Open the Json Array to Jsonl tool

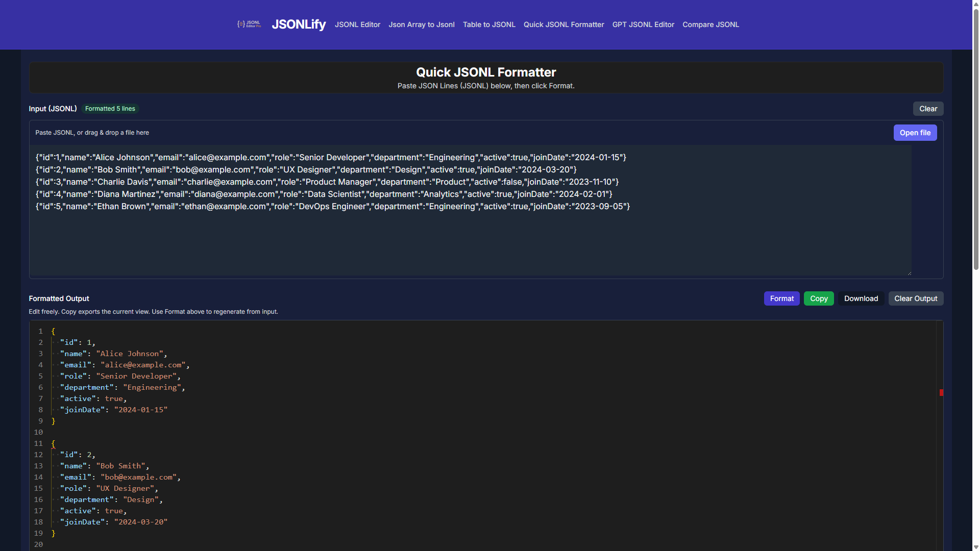[x=421, y=24]
